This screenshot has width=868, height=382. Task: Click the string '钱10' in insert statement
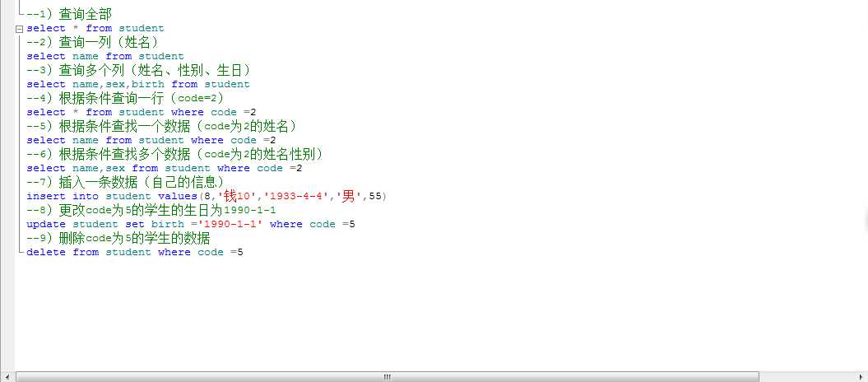[236, 197]
